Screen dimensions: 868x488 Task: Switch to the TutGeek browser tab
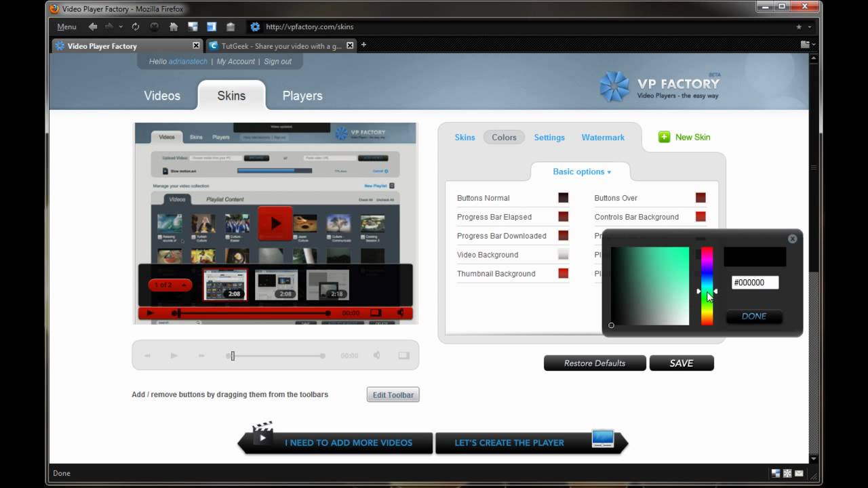[x=281, y=46]
